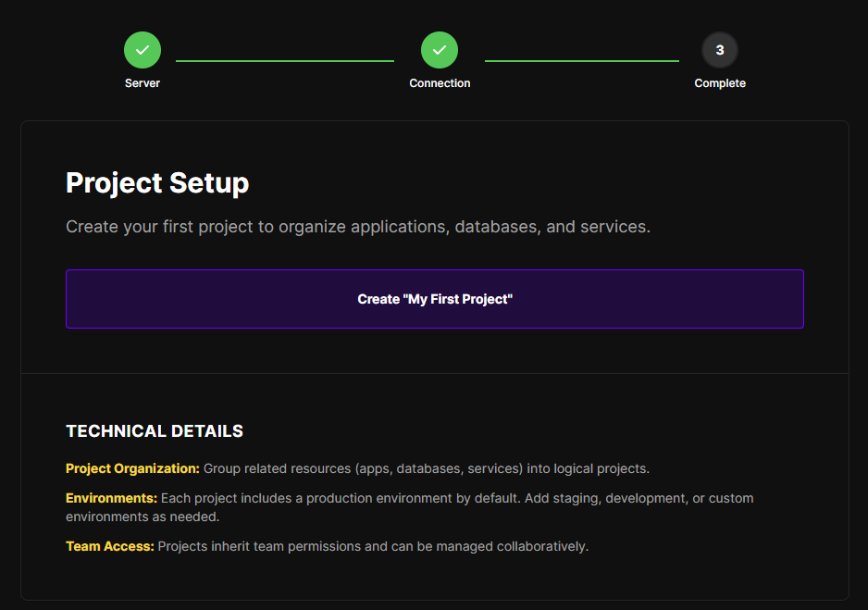Select the step 3 circle icon
This screenshot has height=610, width=868.
(x=720, y=50)
